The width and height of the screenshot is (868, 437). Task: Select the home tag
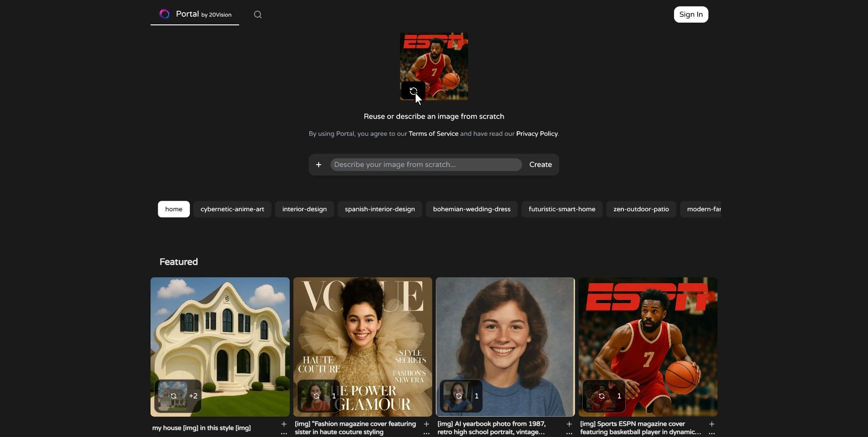pos(174,209)
